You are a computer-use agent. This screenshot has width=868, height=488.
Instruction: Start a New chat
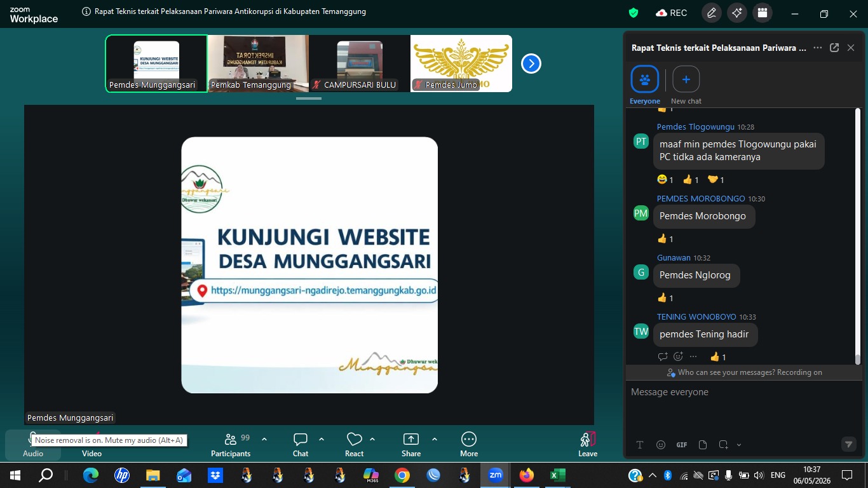(x=686, y=85)
